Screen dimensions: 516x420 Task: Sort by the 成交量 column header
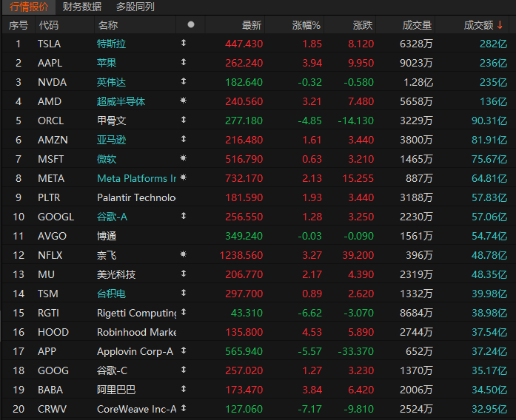tap(417, 25)
